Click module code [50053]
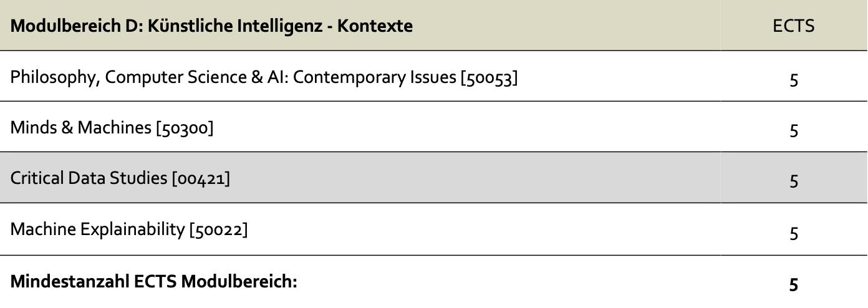Image resolution: width=868 pixels, height=308 pixels. coord(489,78)
